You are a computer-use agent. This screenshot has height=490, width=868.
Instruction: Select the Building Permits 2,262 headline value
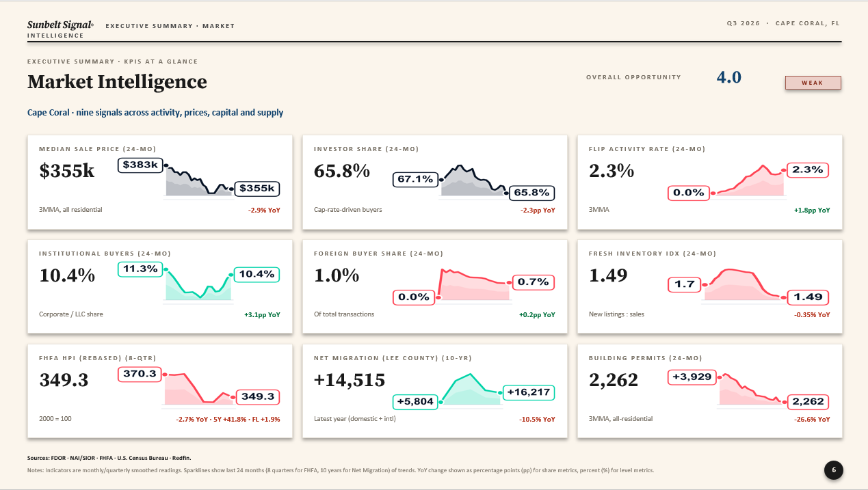(x=613, y=380)
